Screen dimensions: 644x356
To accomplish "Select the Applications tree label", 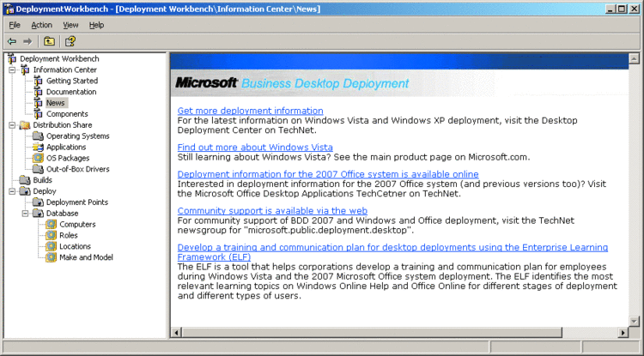I will (66, 147).
